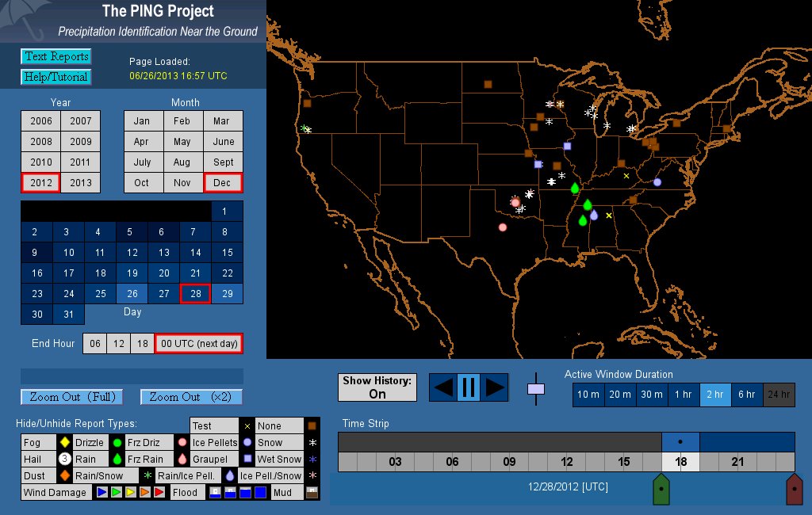This screenshot has height=515, width=812.
Task: Click the purple square Graupel icon
Action: pos(247,460)
